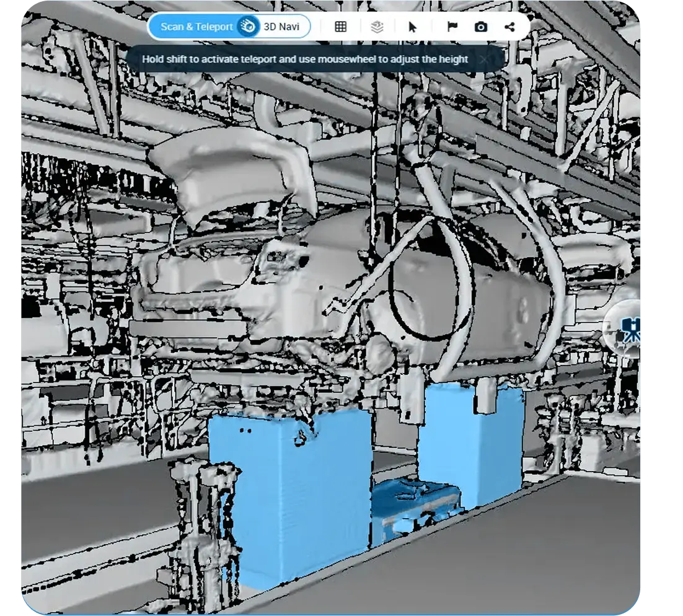Viewport: 683px width, 616px height.
Task: Select the arrow cursor tool
Action: pyautogui.click(x=413, y=27)
